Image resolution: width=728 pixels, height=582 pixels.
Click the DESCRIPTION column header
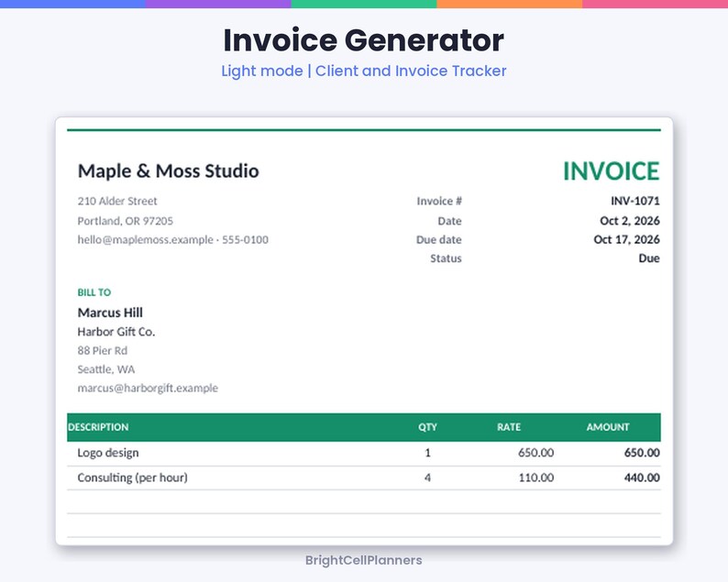point(98,427)
